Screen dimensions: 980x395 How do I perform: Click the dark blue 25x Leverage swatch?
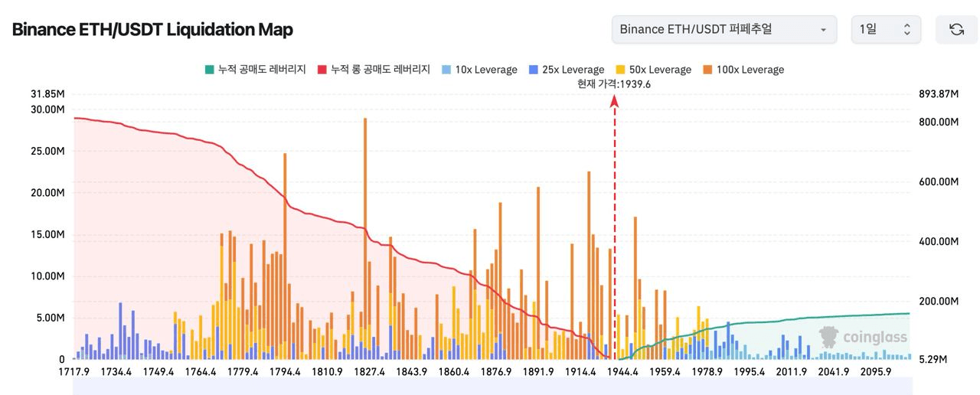click(533, 70)
